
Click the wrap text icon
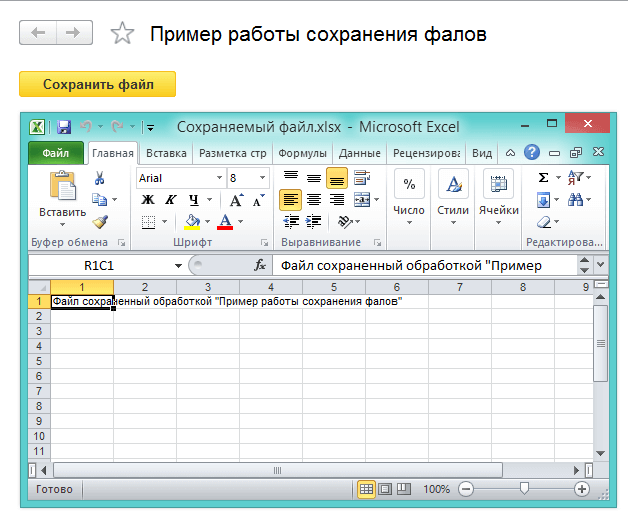362,178
